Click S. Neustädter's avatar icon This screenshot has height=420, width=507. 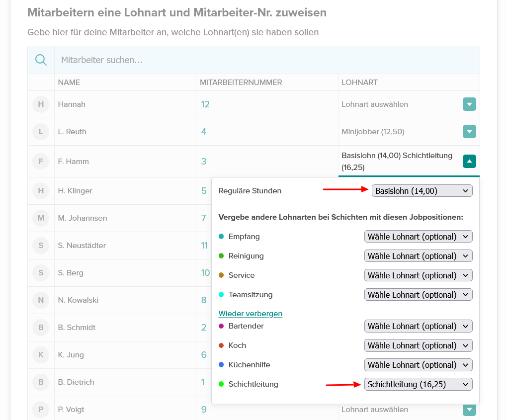pyautogui.click(x=41, y=246)
